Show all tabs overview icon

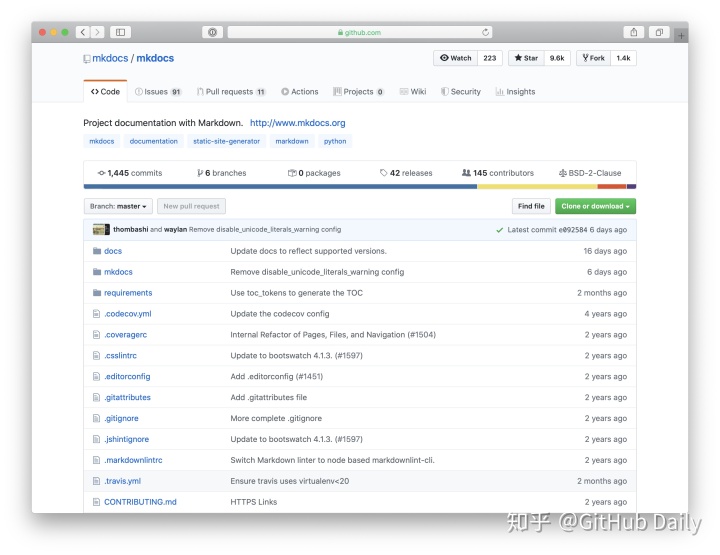[659, 32]
